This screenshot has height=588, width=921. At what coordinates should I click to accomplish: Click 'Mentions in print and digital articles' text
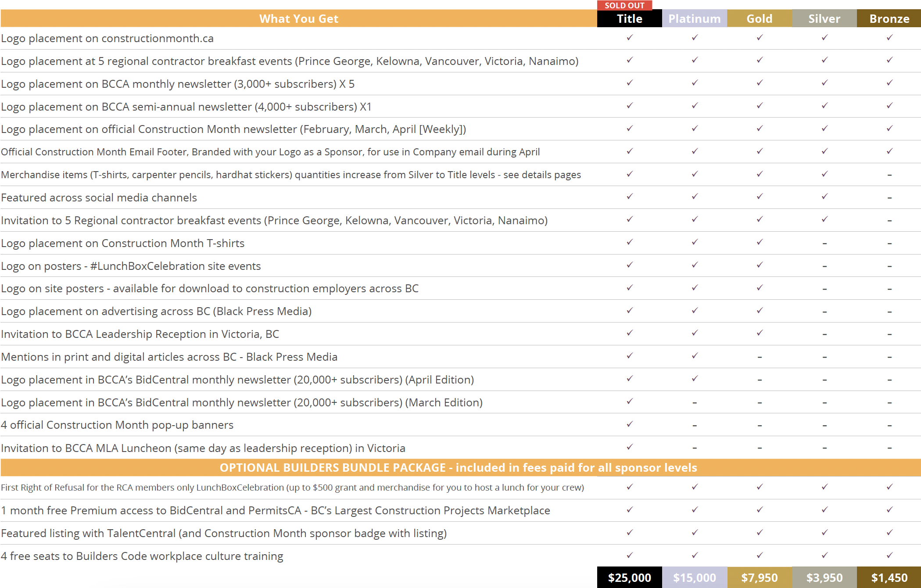[x=169, y=357]
